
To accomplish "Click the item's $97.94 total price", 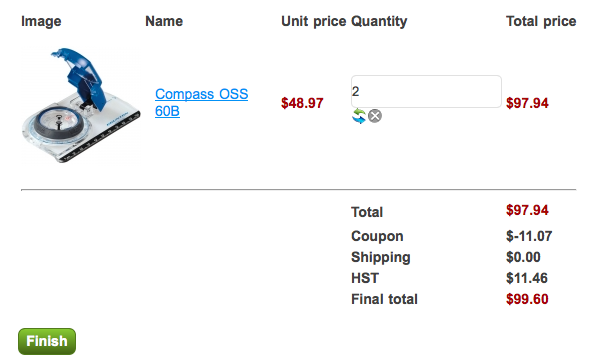I will (527, 103).
